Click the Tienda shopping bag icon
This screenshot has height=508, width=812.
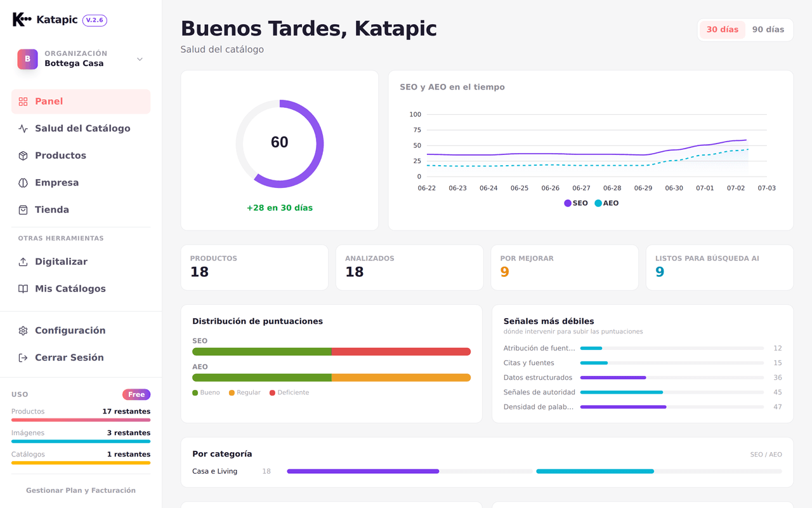(x=23, y=210)
